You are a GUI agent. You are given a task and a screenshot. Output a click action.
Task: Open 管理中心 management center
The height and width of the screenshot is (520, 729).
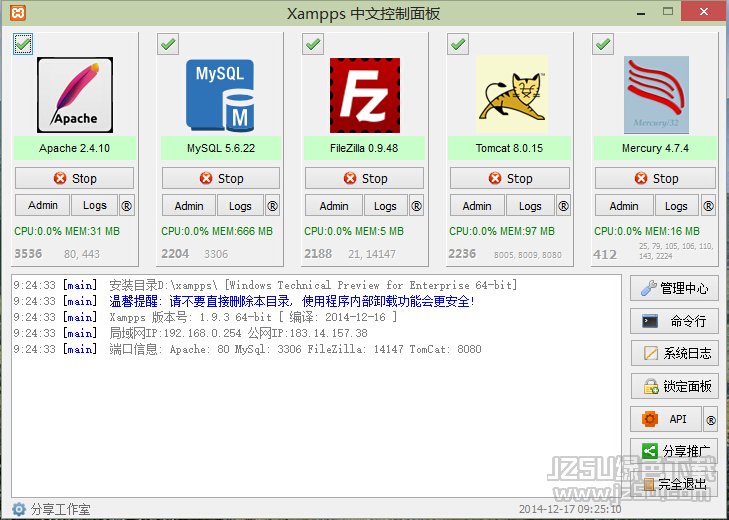pos(674,288)
